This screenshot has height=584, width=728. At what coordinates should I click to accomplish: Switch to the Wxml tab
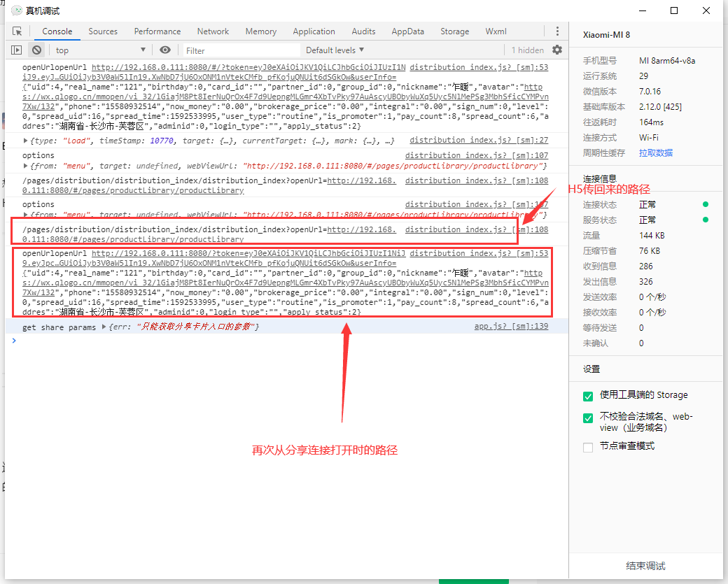point(496,31)
